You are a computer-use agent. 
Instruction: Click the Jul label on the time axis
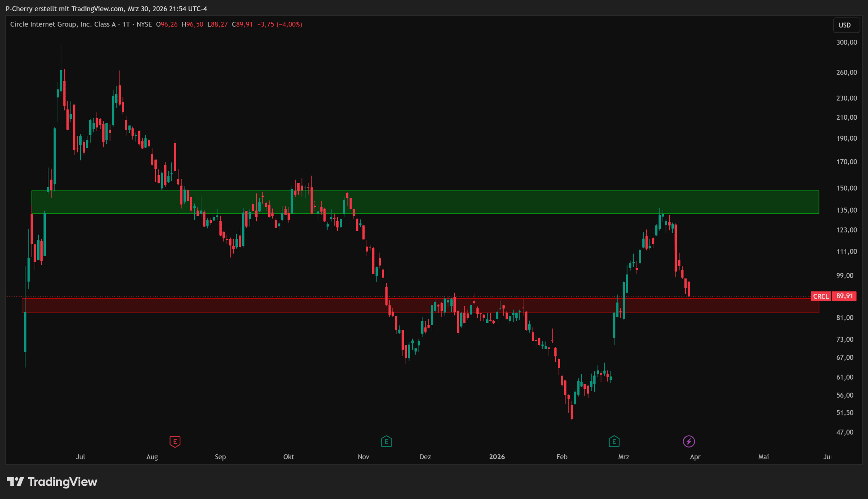pos(81,457)
